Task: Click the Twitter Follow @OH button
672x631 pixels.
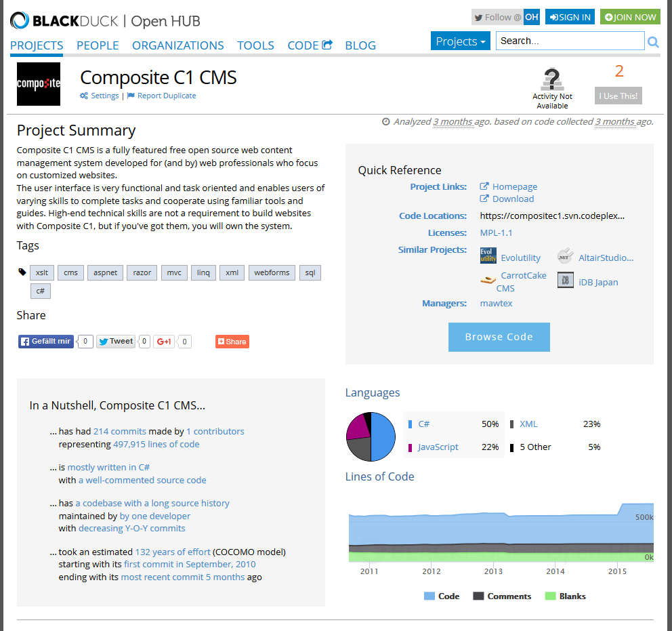Action: click(x=505, y=17)
